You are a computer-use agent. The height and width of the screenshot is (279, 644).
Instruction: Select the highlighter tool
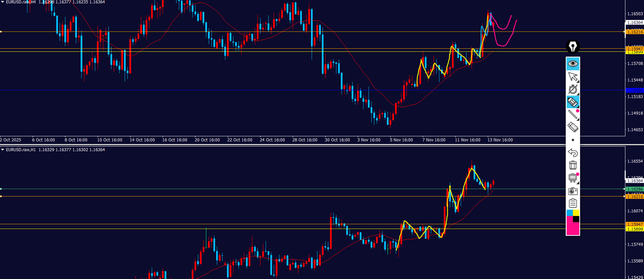pyautogui.click(x=573, y=102)
